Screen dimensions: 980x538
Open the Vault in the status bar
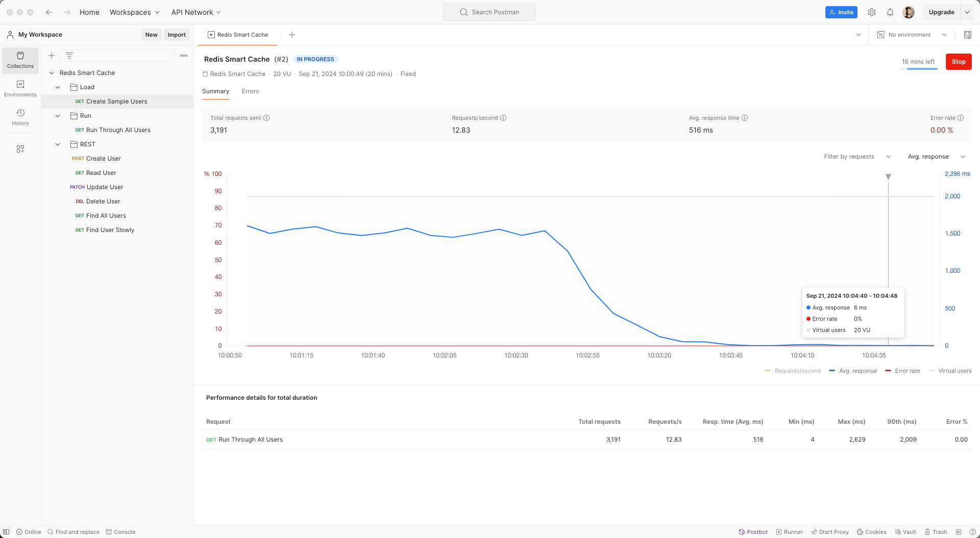coord(905,532)
